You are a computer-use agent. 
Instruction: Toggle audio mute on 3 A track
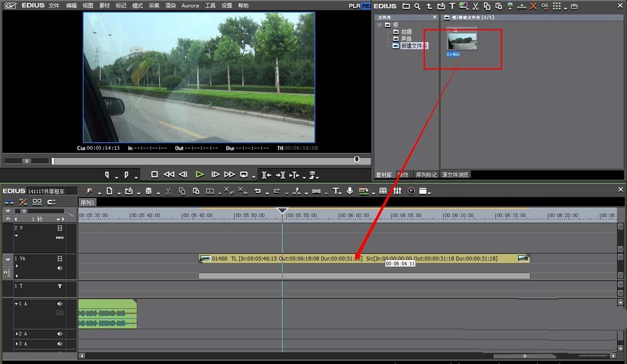[60, 343]
